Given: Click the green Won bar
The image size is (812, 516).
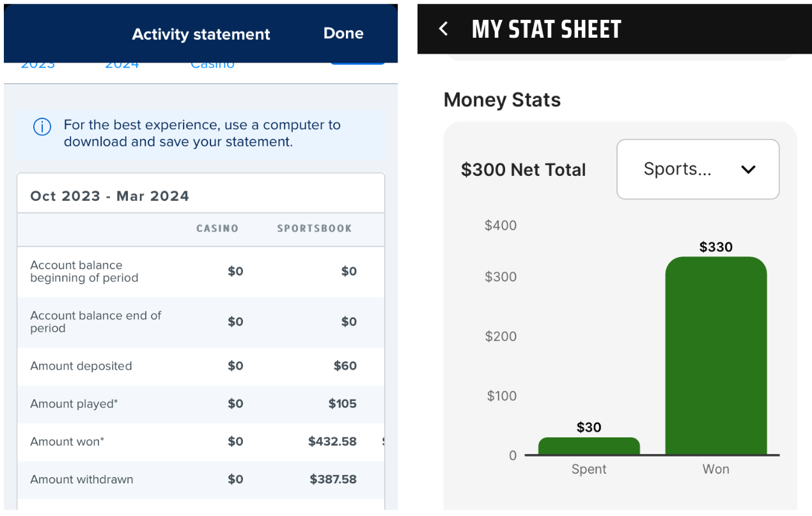Looking at the screenshot, I should pyautogui.click(x=715, y=356).
